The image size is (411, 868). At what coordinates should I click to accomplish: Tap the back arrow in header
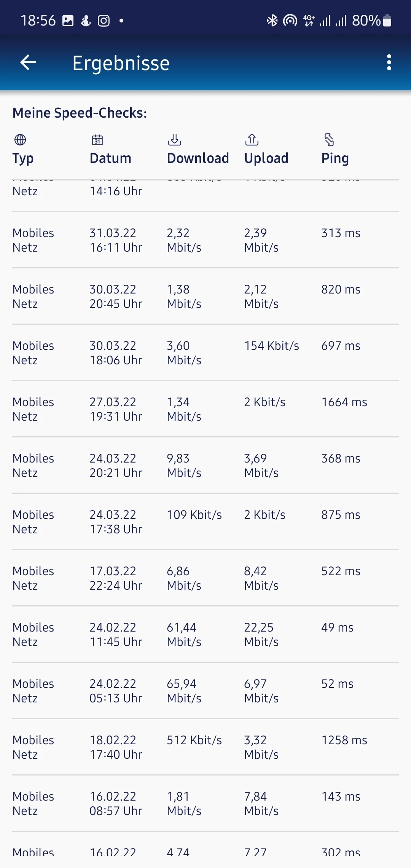(28, 62)
